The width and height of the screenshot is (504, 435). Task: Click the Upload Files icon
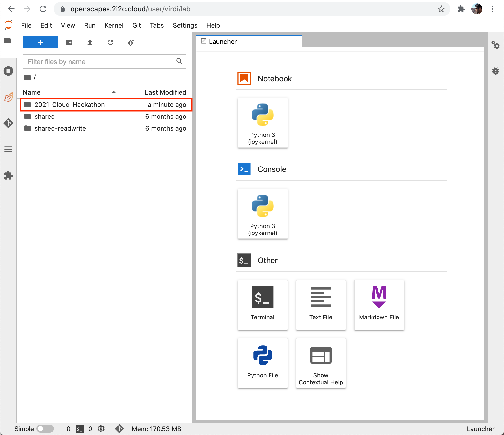pos(90,42)
